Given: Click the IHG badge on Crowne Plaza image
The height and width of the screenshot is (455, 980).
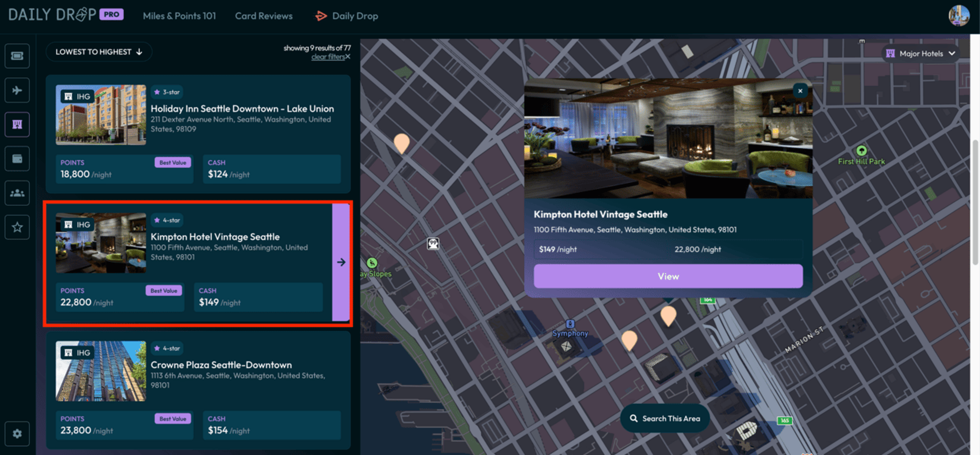Looking at the screenshot, I should (x=77, y=353).
